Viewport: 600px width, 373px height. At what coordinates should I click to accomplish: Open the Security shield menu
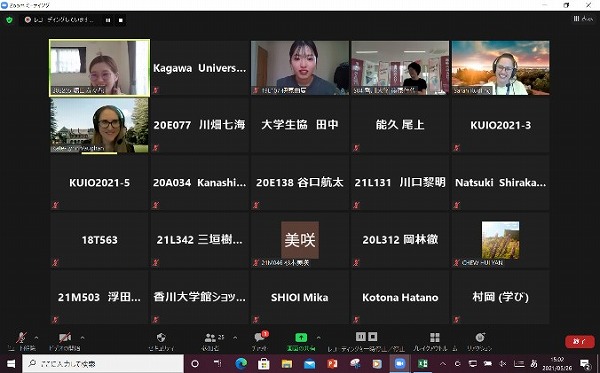tap(161, 341)
